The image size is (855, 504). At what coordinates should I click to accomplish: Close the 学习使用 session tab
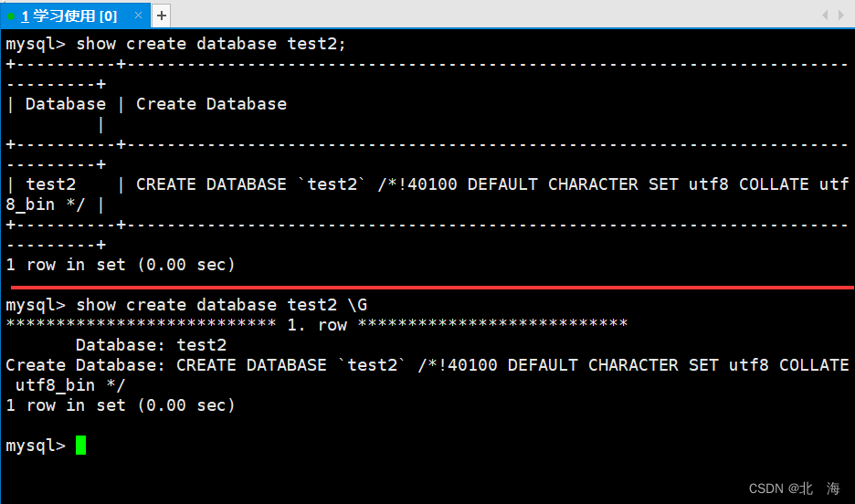click(138, 16)
